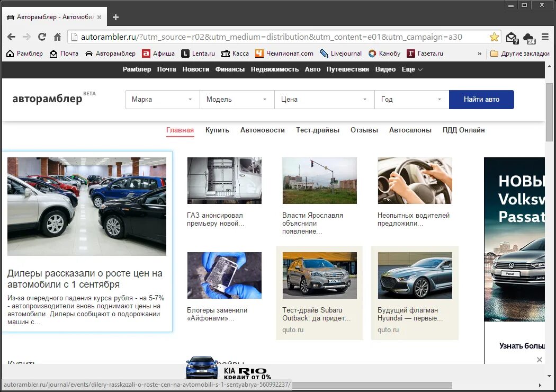Open the Тест-драйв Subaru Outback article link
The image size is (556, 392).
[316, 314]
